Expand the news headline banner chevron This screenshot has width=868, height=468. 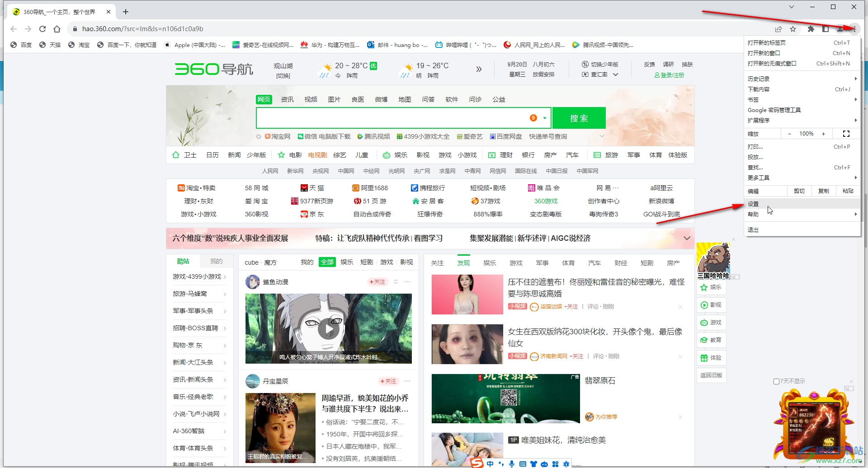coord(687,238)
